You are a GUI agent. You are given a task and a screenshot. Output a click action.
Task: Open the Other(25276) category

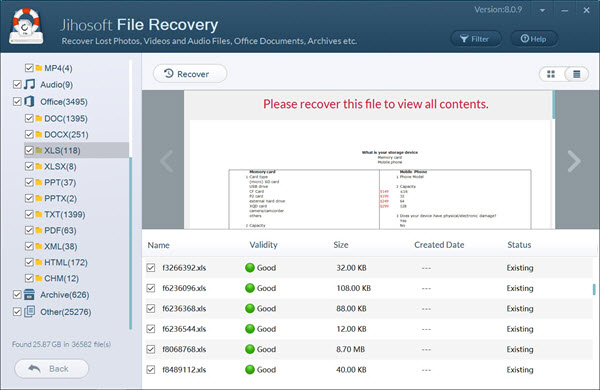(66, 312)
